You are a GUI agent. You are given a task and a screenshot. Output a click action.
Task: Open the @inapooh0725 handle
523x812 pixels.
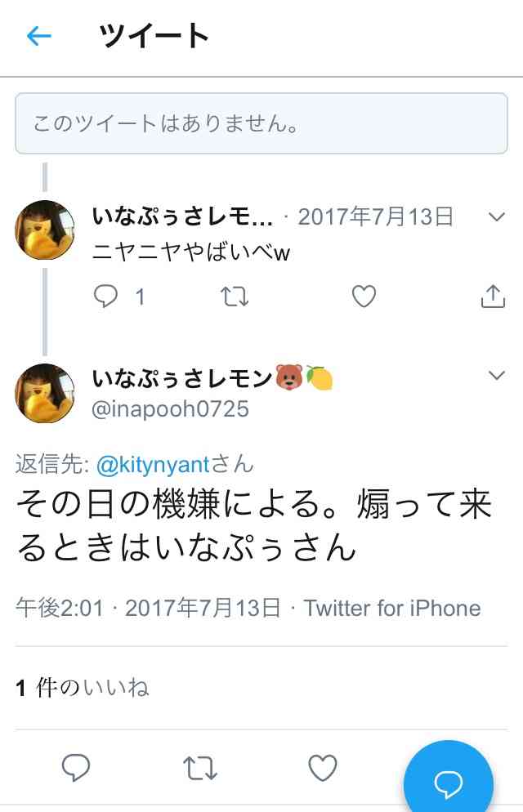[x=170, y=409]
